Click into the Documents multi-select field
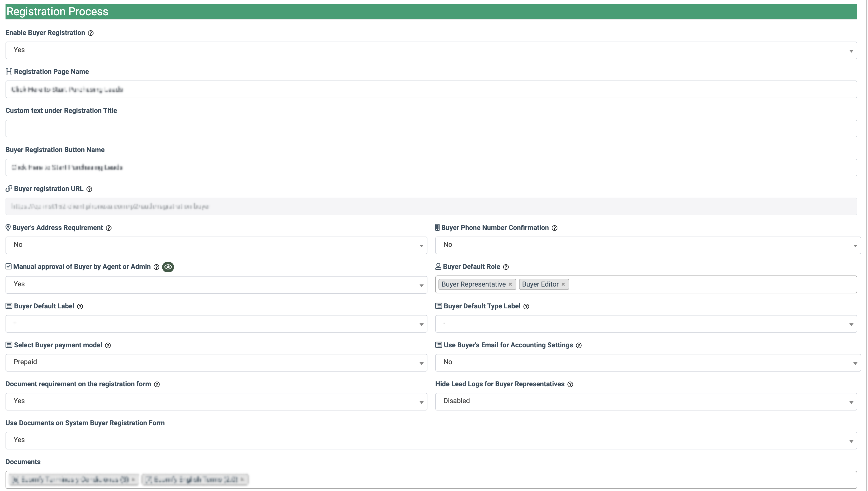Image resolution: width=868 pixels, height=491 pixels. tap(540, 479)
